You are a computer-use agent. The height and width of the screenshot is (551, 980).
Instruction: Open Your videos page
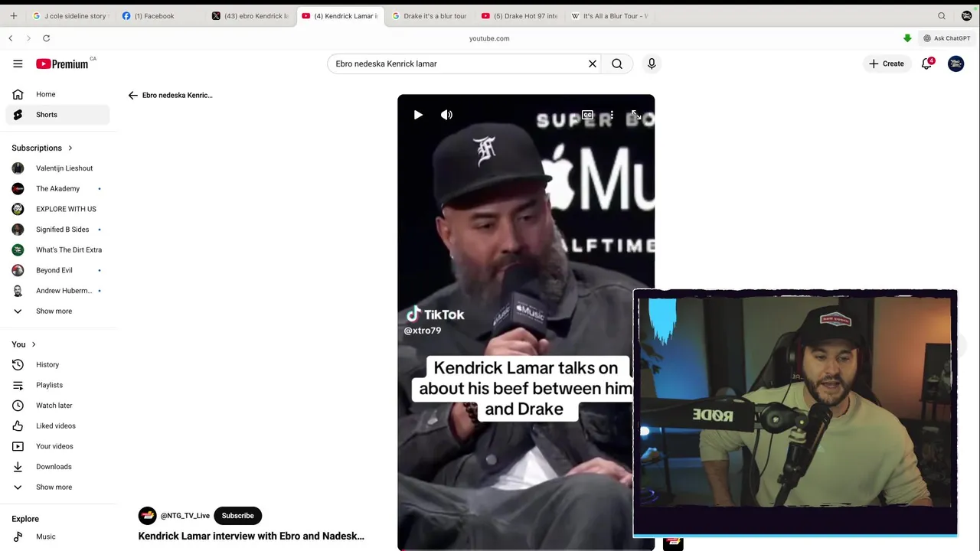58,446
